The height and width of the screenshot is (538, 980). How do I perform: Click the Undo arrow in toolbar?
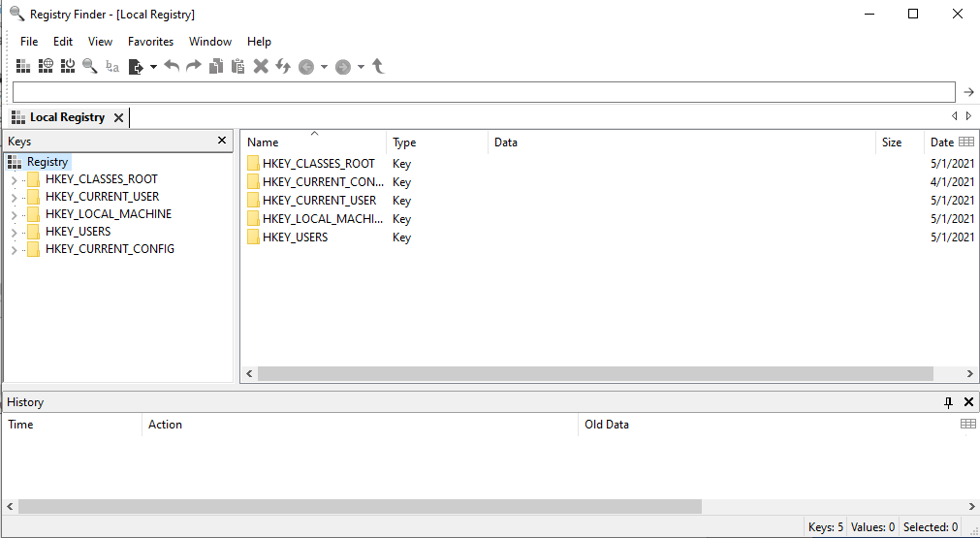172,66
